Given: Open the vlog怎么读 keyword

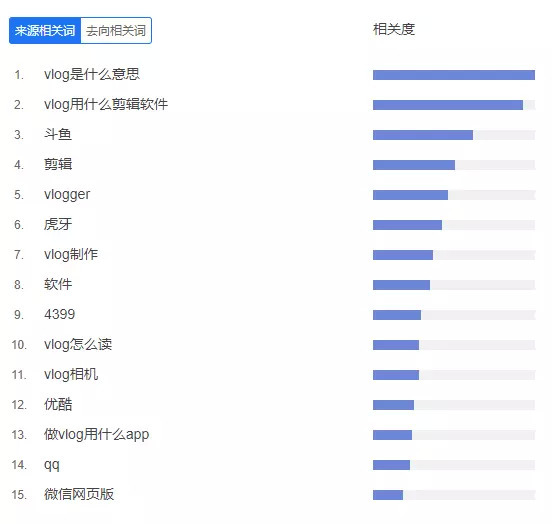Looking at the screenshot, I should [x=78, y=344].
